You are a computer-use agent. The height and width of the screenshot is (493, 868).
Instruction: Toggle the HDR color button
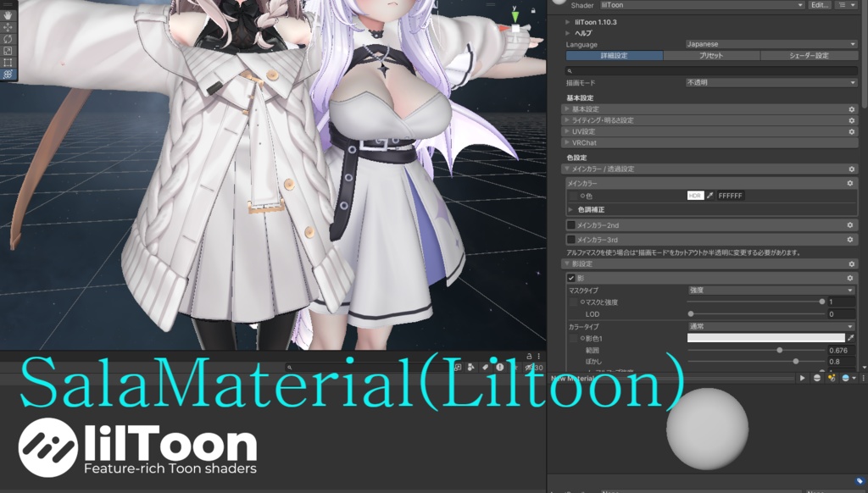click(x=695, y=196)
